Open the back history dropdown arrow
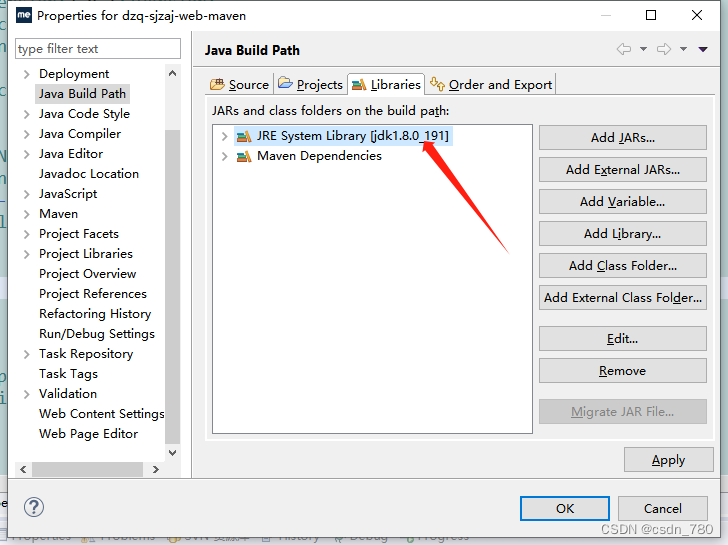The width and height of the screenshot is (728, 545). tap(644, 49)
